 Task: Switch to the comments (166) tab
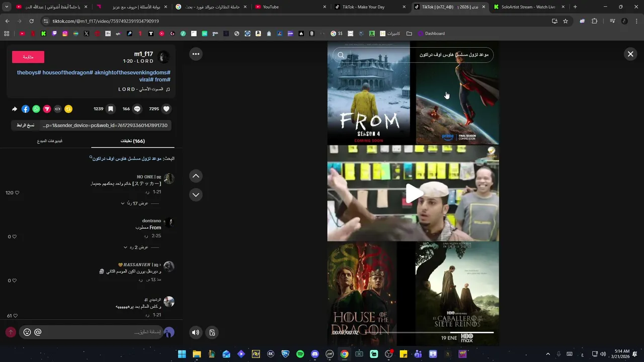[x=133, y=141]
